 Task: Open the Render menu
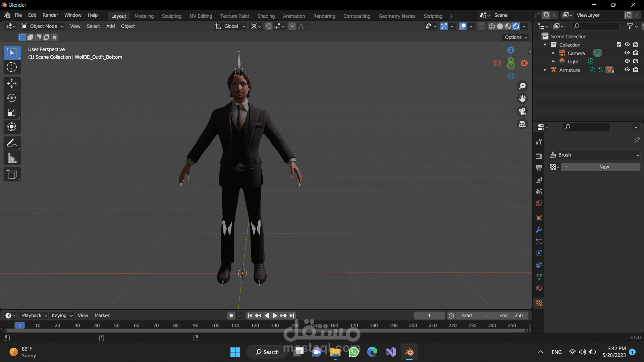tap(50, 15)
